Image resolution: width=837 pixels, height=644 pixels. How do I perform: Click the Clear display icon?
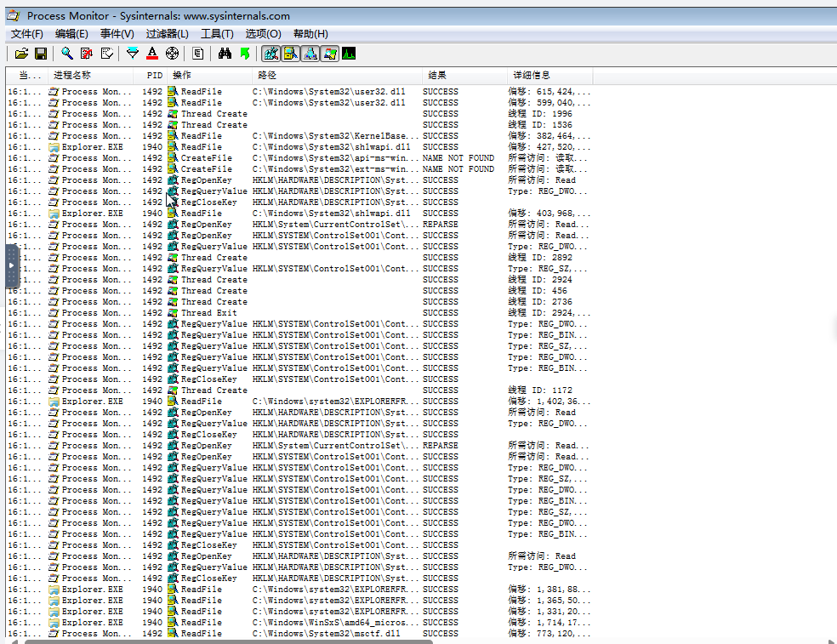tap(107, 54)
